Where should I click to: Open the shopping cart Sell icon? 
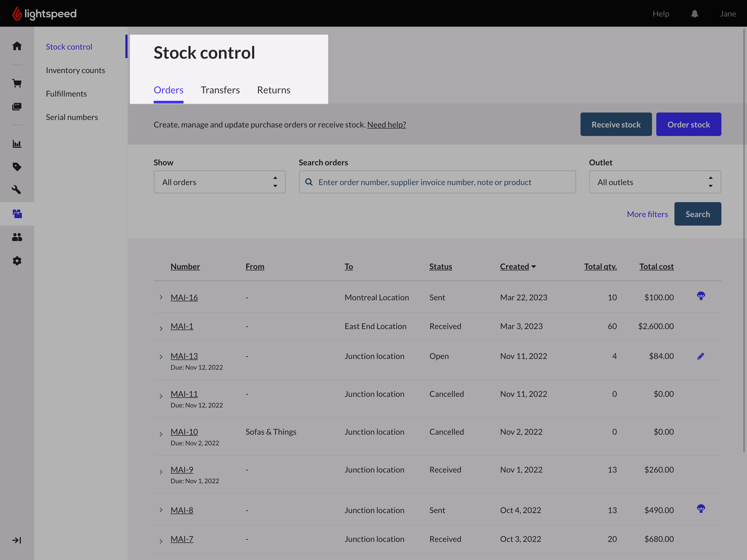[17, 83]
